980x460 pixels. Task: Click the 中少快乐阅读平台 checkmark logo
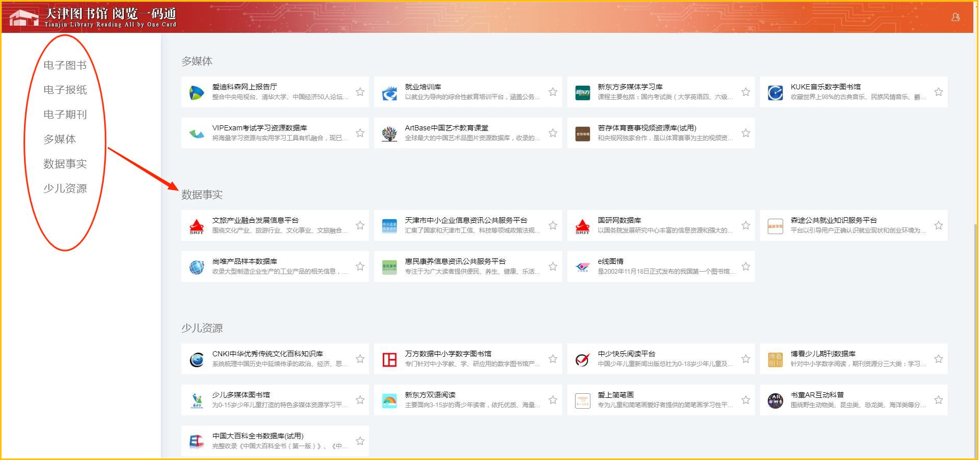(x=582, y=359)
